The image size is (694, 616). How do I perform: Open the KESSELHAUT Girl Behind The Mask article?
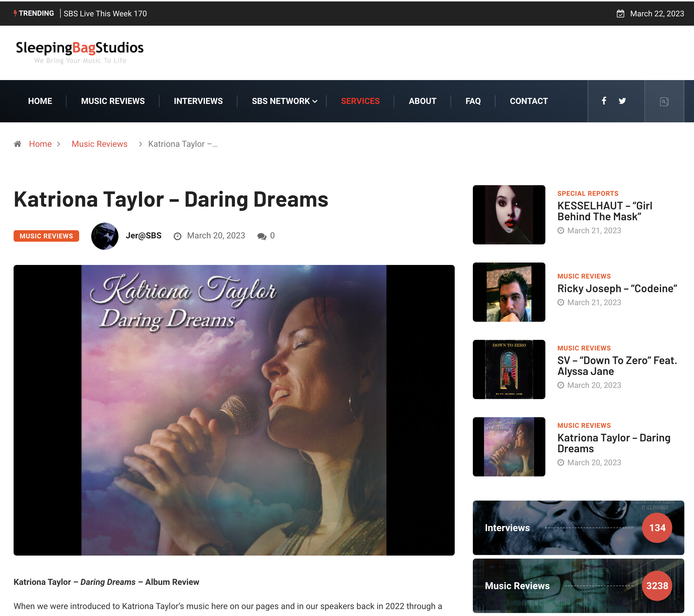click(604, 211)
